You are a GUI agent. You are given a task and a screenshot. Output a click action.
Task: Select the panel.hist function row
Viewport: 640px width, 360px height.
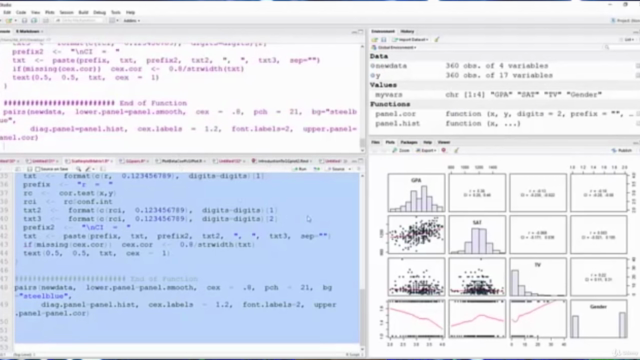pyautogui.click(x=504, y=123)
